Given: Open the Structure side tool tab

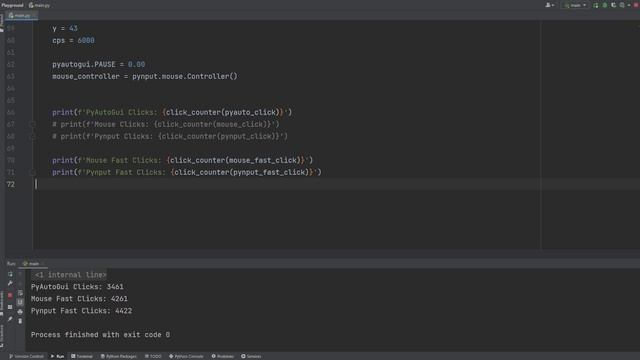Looking at the screenshot, I should click(2, 335).
